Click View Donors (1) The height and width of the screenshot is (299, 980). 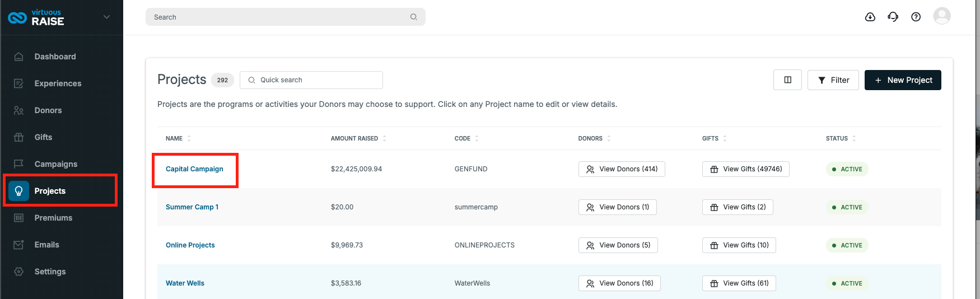click(x=618, y=207)
